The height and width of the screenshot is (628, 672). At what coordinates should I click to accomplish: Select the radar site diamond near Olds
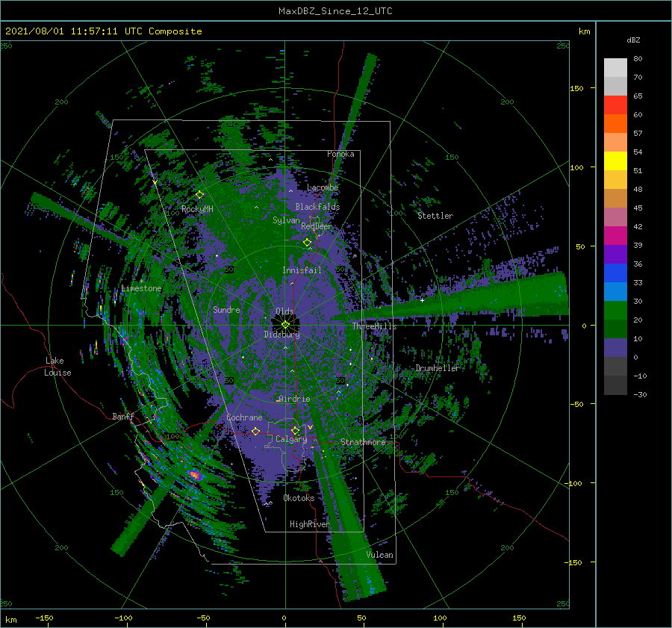coord(285,325)
